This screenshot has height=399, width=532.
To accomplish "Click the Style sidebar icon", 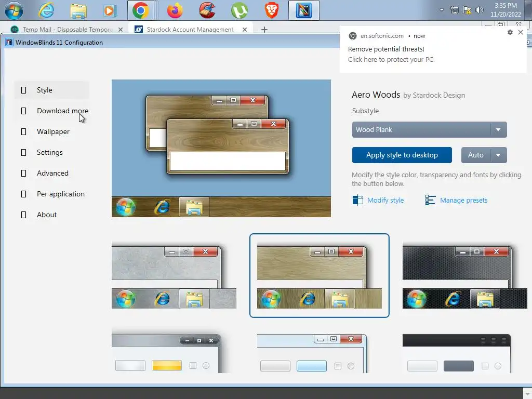I will pos(23,90).
